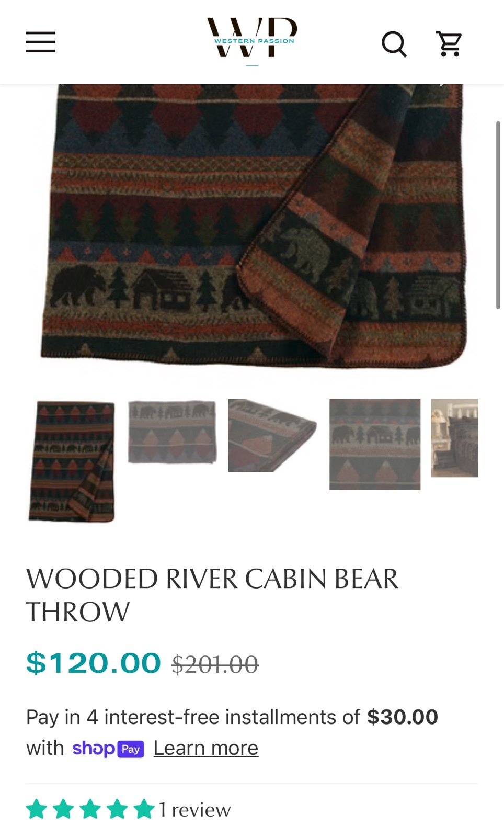
Task: Open the search magnifier icon
Action: [x=394, y=43]
